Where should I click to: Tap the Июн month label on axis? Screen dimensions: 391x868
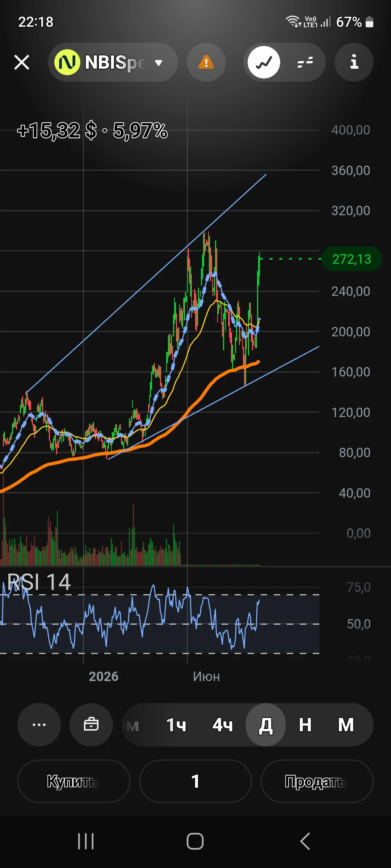tap(206, 676)
